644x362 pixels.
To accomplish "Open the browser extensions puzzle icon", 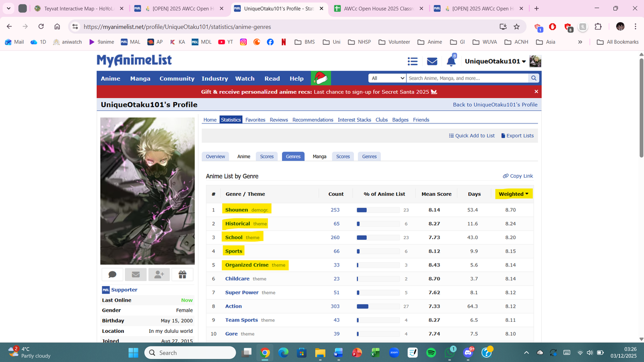I will 598,27.
